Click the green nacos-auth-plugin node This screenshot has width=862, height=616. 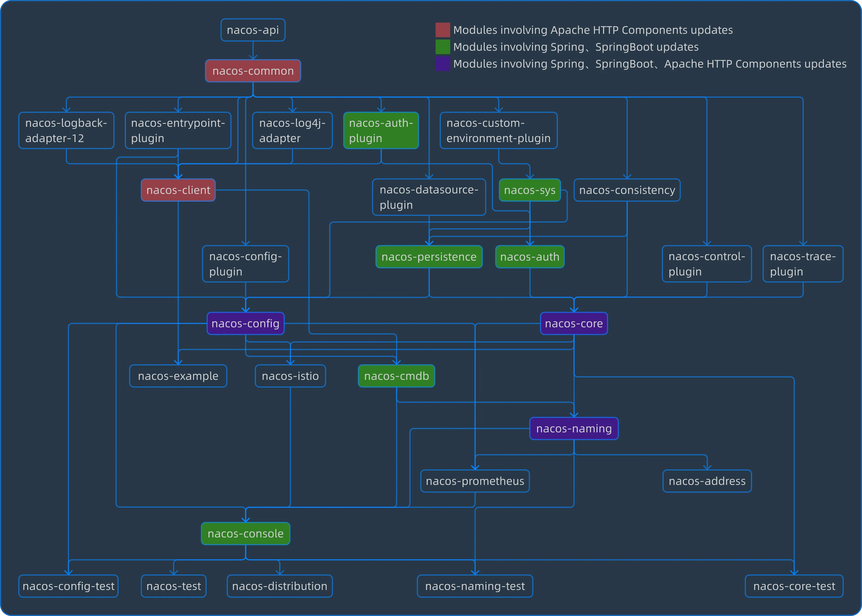[x=381, y=130]
